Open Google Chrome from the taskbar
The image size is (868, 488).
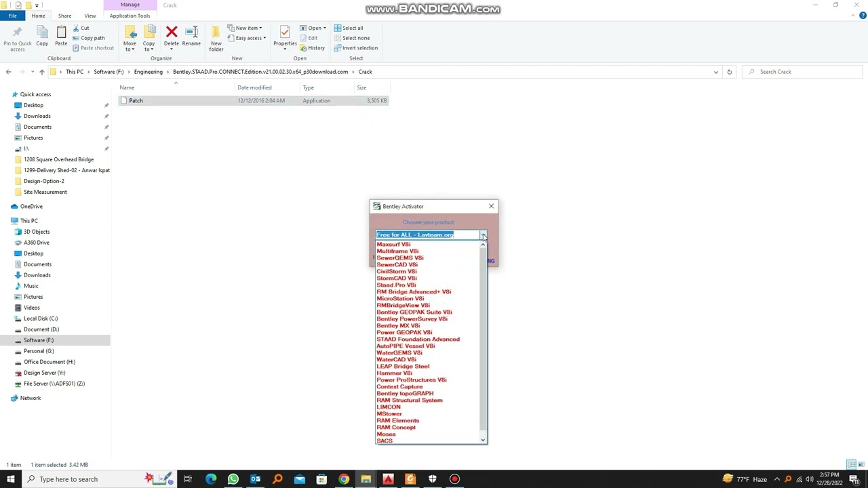pyautogui.click(x=344, y=479)
